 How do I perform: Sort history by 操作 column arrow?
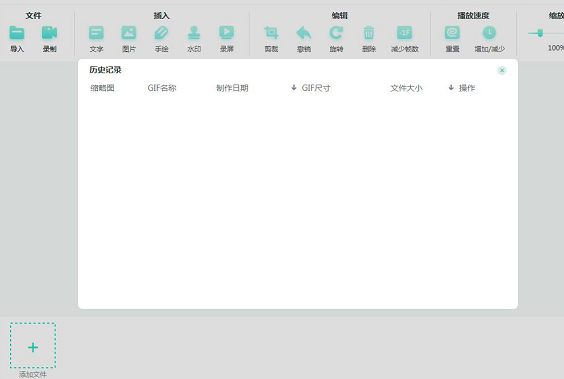click(451, 87)
